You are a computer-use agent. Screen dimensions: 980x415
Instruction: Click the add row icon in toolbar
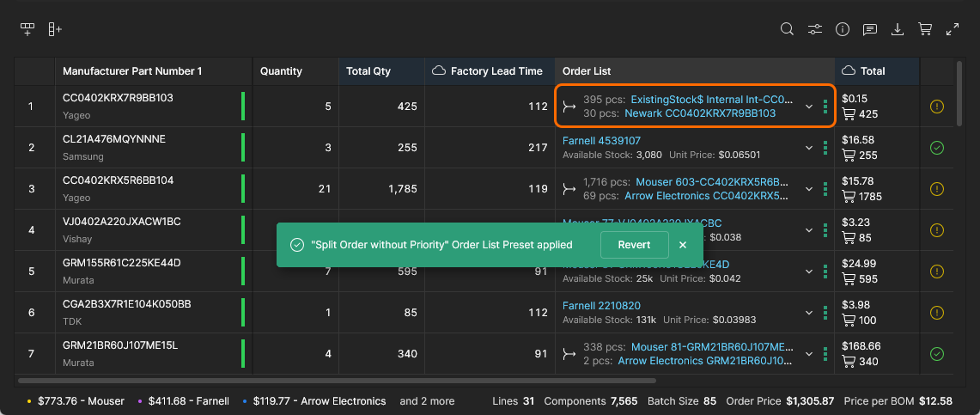tap(27, 29)
